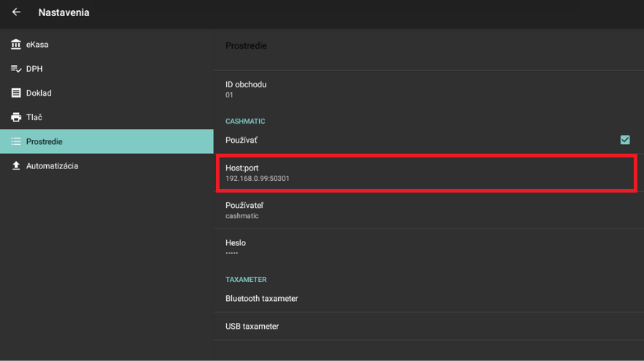
Task: Open USB taxameter settings
Action: click(x=252, y=327)
